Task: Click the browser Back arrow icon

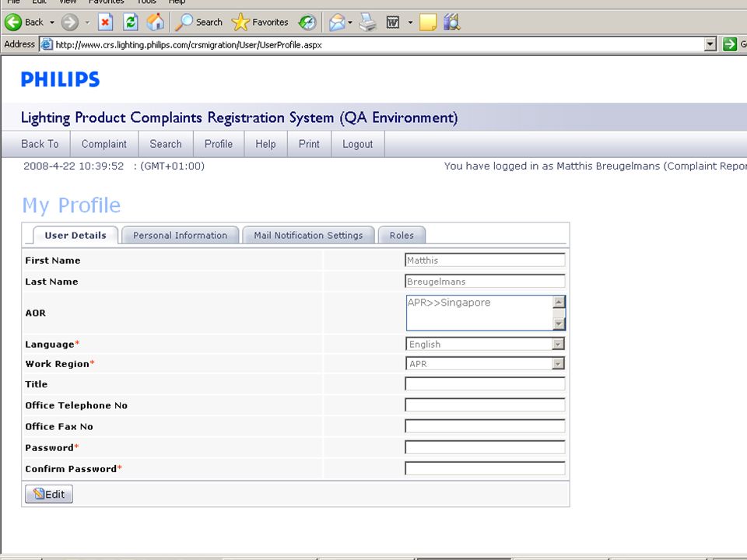Action: [13, 22]
